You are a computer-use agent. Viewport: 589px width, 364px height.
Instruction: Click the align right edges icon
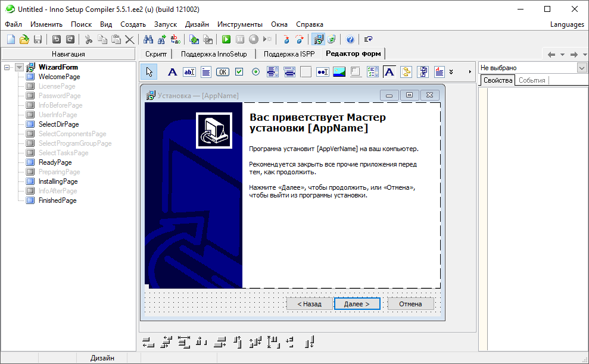(x=220, y=342)
